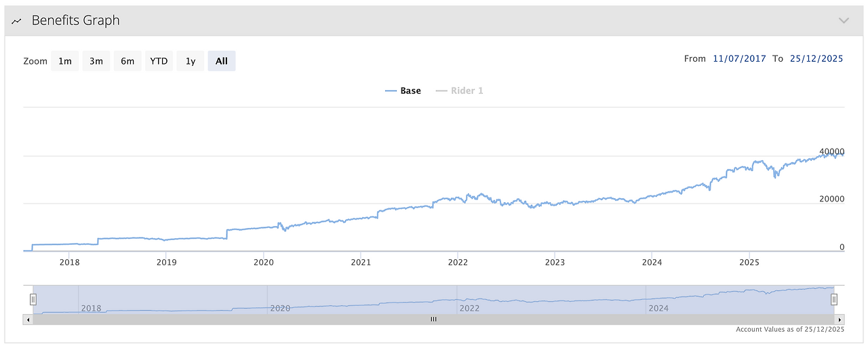The width and height of the screenshot is (868, 348).
Task: Collapse the Benefits Graph panel chevron
Action: pos(844,20)
